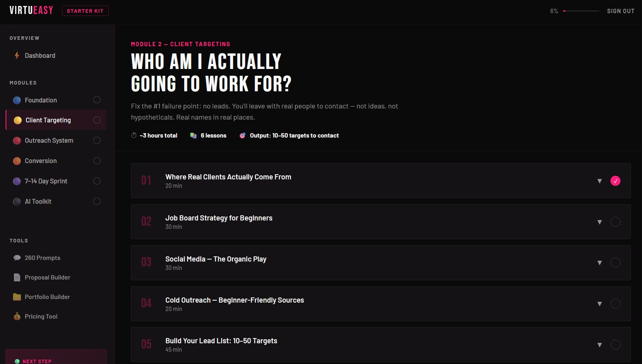Open the AI Toolkit module
This screenshot has height=364, width=642.
(x=56, y=201)
